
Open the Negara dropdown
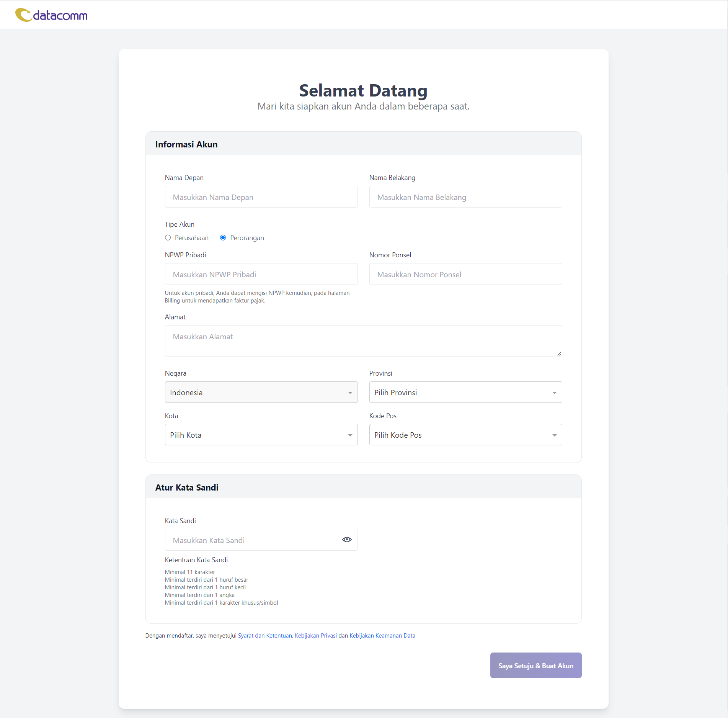tap(261, 392)
